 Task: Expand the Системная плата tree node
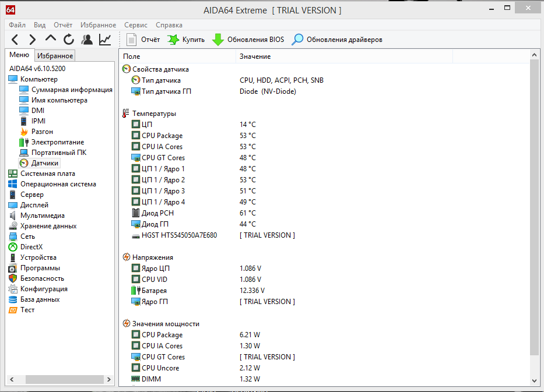coord(47,174)
